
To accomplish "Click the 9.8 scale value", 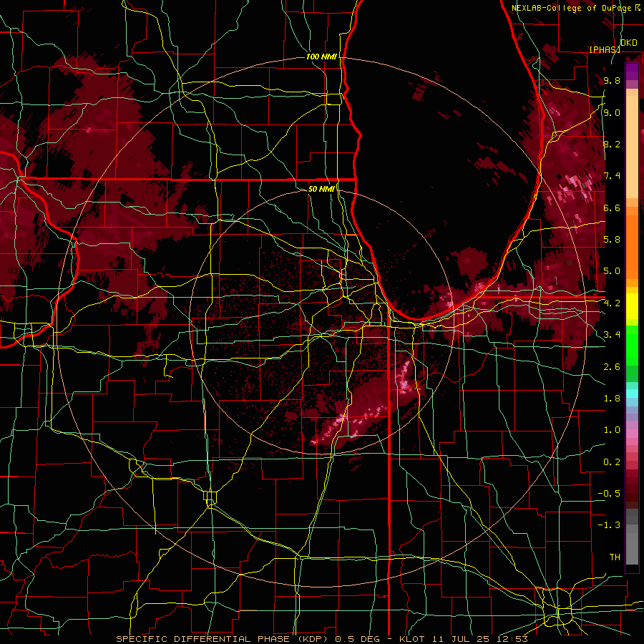I will coord(612,80).
